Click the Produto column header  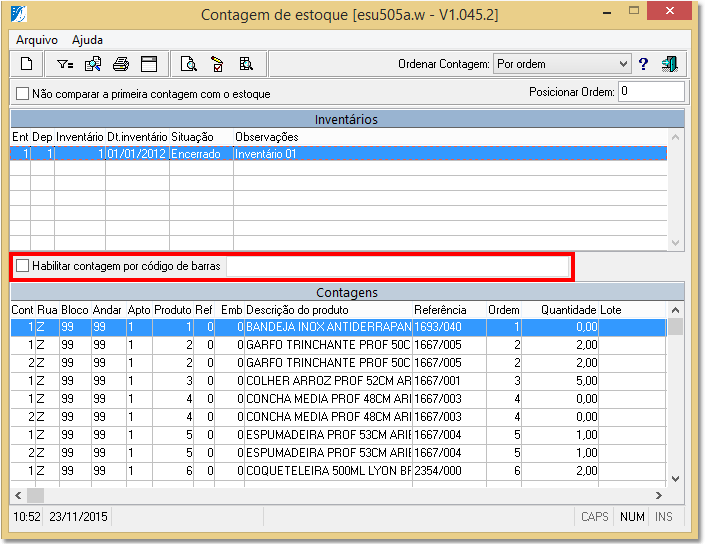[x=173, y=310]
